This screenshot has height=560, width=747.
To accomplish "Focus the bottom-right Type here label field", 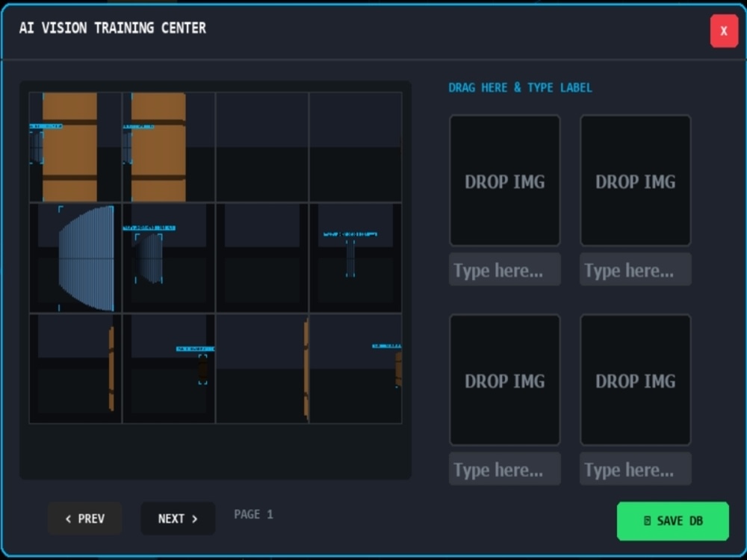I will tap(635, 469).
